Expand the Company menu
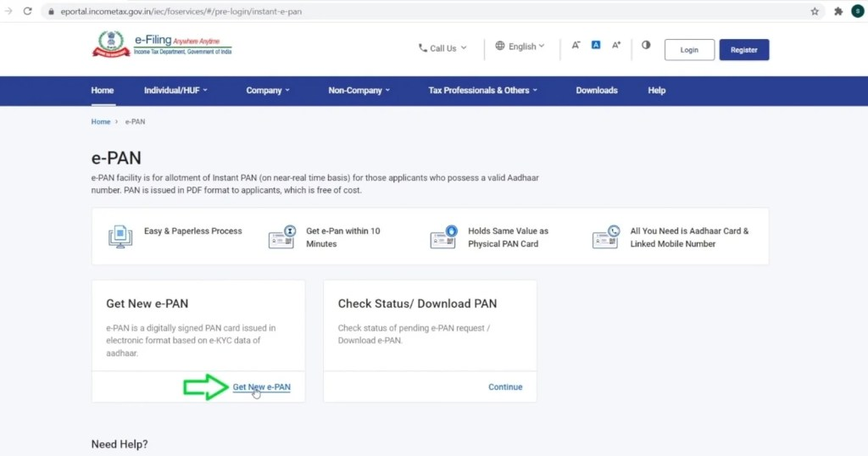 (268, 90)
